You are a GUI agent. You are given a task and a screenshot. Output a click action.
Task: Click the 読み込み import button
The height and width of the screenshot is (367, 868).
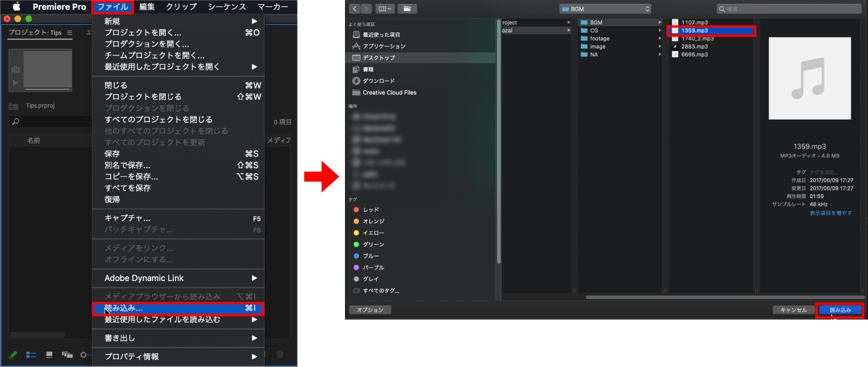839,310
